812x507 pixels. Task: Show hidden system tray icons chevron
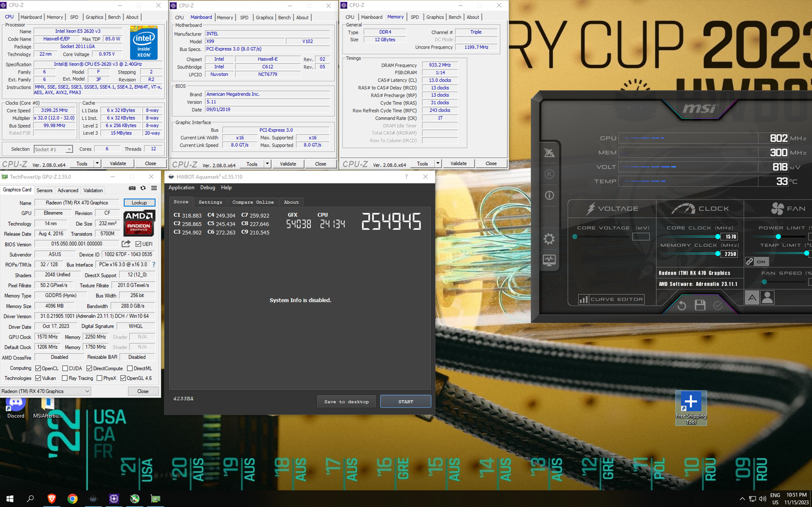click(x=742, y=499)
